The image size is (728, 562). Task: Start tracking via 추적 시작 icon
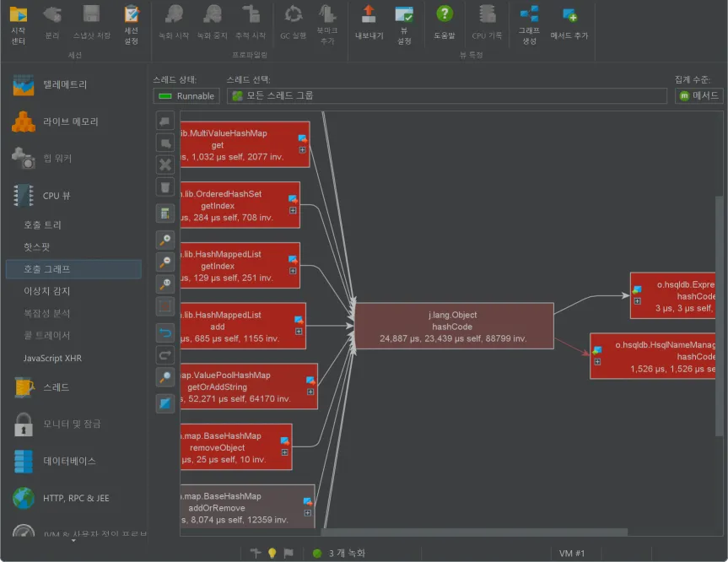[251, 24]
